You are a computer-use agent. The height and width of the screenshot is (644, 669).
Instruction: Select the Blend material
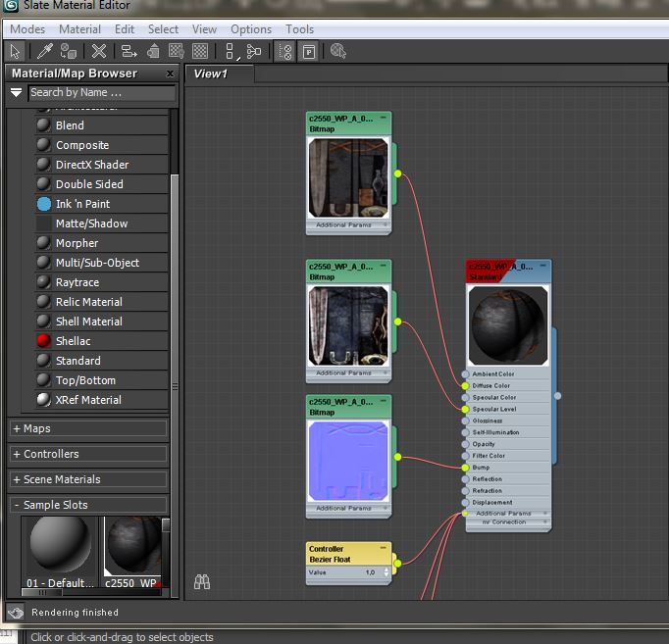pos(102,125)
